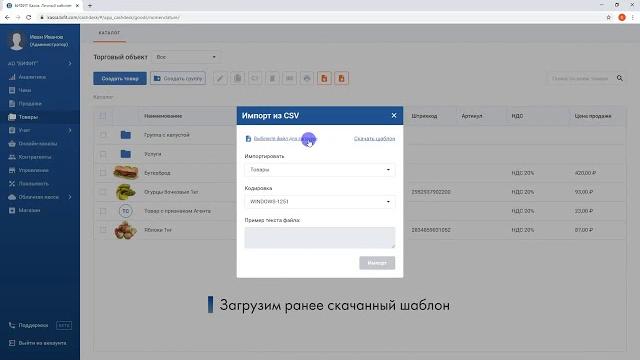
Task: Click the Скачать шаблон link
Action: click(x=374, y=139)
